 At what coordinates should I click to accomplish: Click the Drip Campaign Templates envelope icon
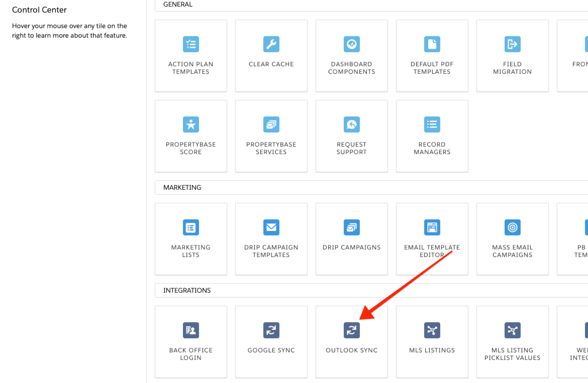point(271,227)
